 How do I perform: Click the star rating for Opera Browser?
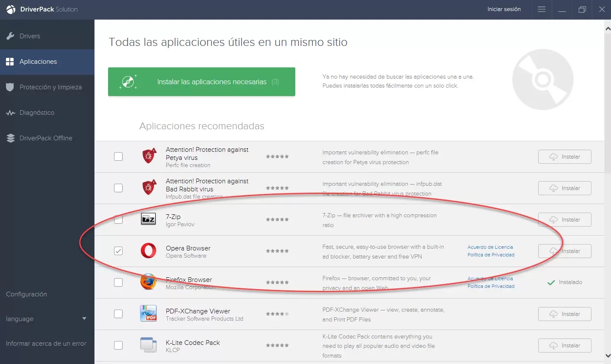(277, 251)
